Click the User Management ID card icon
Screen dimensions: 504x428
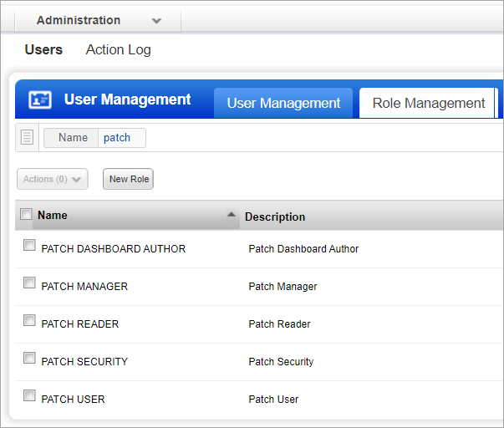tap(40, 99)
